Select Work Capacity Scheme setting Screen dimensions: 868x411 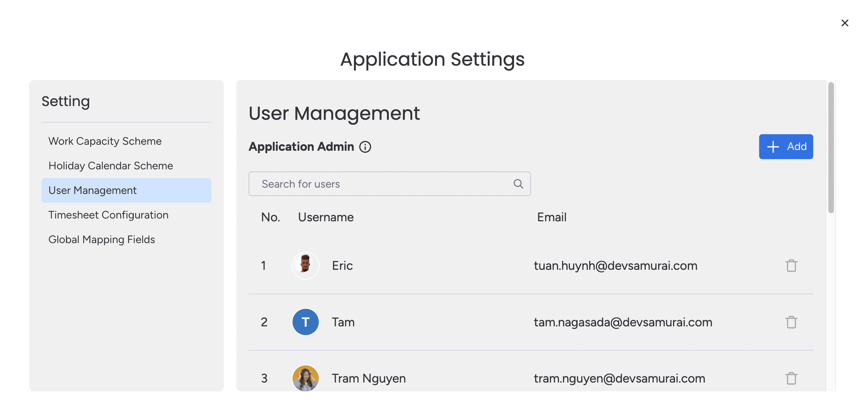tap(105, 141)
